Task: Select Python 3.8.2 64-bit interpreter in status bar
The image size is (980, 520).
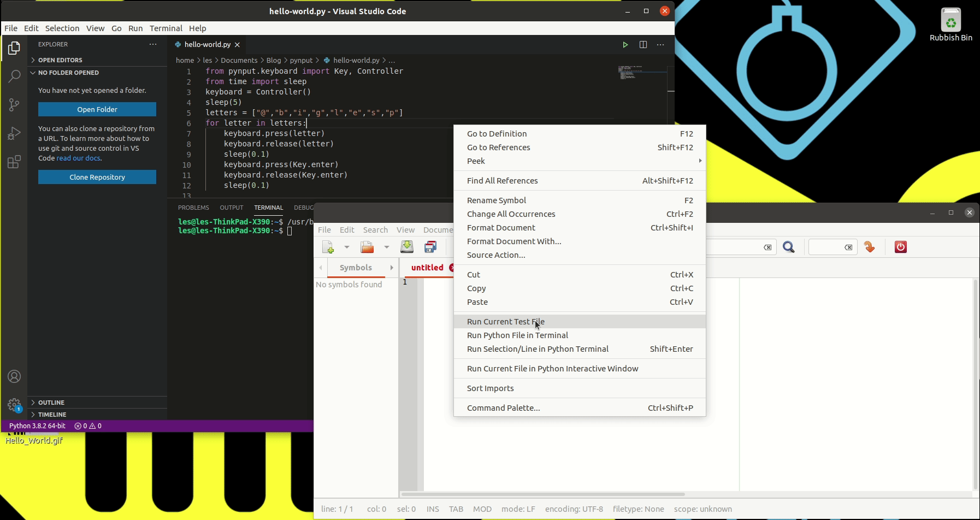Action: click(37, 426)
